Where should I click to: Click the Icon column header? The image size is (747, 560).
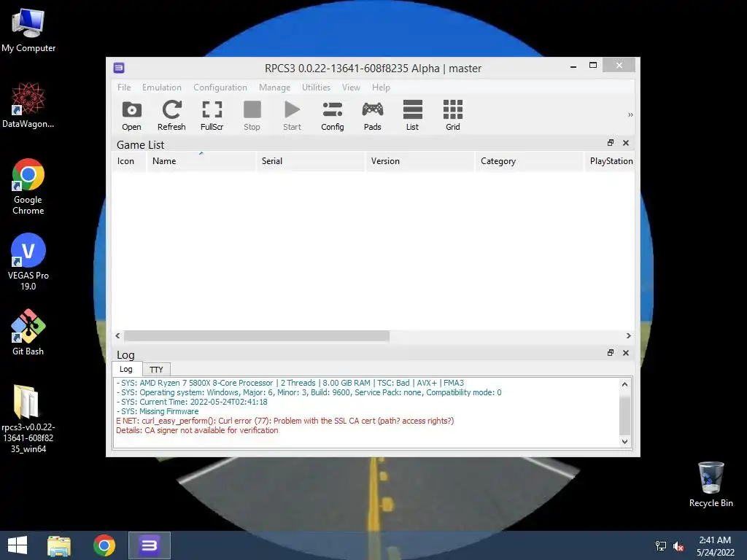(129, 161)
